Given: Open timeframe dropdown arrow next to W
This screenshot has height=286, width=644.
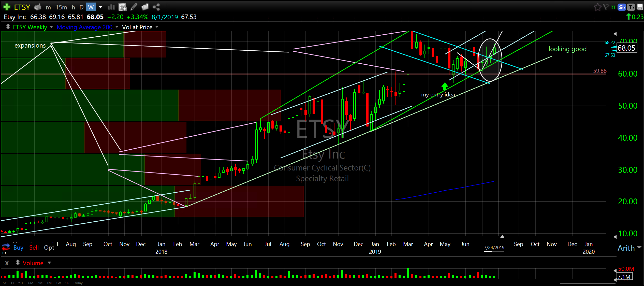Looking at the screenshot, I should [100, 7].
